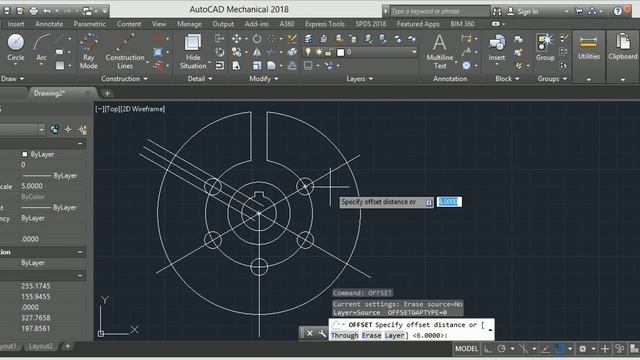Click the Multiline Text tool
Image resolution: width=640 pixels, height=360 pixels.
pos(440,52)
